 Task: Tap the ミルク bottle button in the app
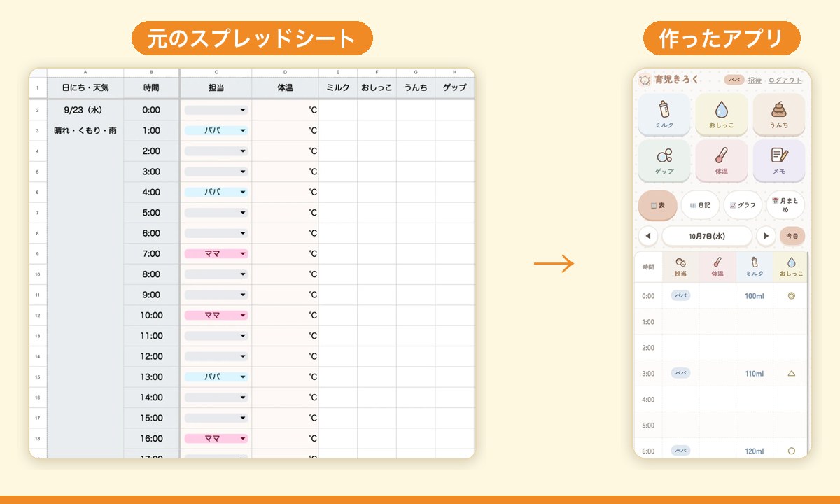[664, 115]
